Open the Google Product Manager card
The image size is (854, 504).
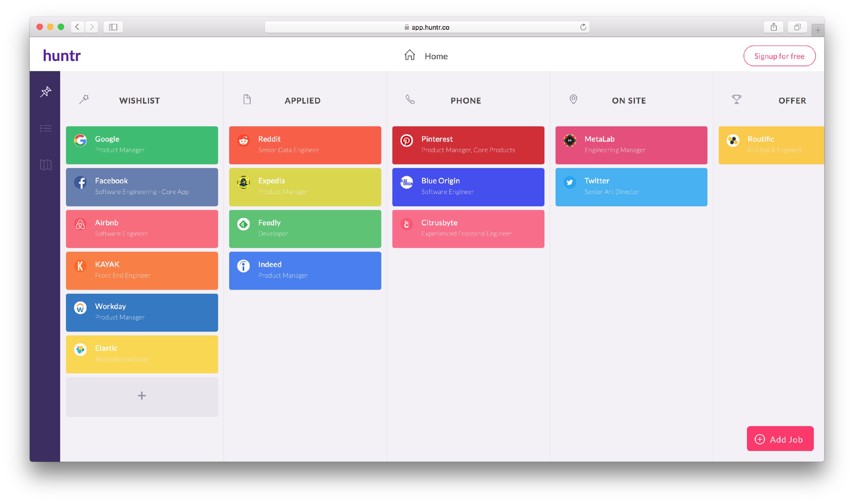point(142,145)
